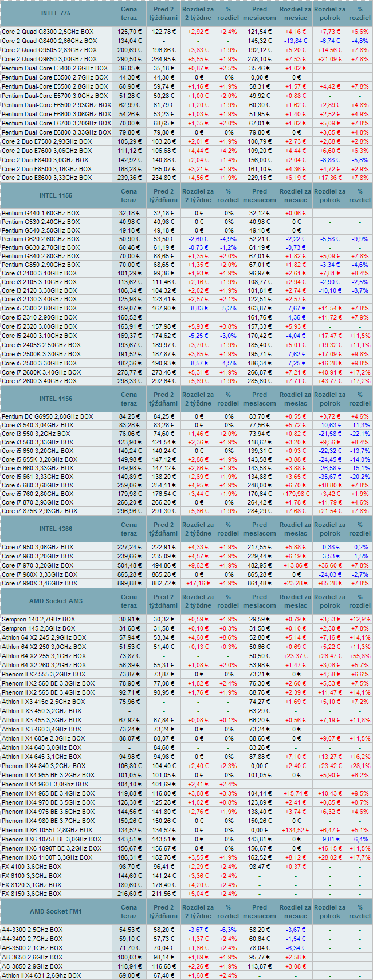Click the INTEL 775 section header

pos(56,13)
